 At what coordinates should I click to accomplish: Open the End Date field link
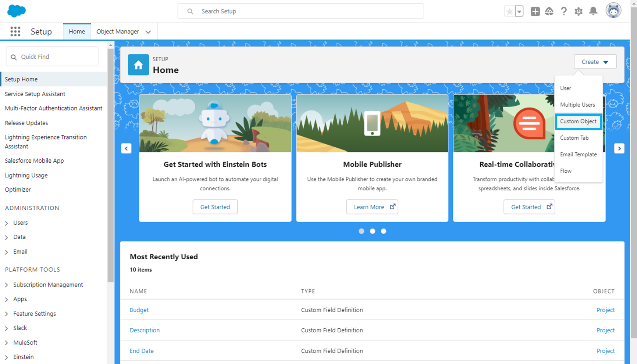click(x=142, y=351)
